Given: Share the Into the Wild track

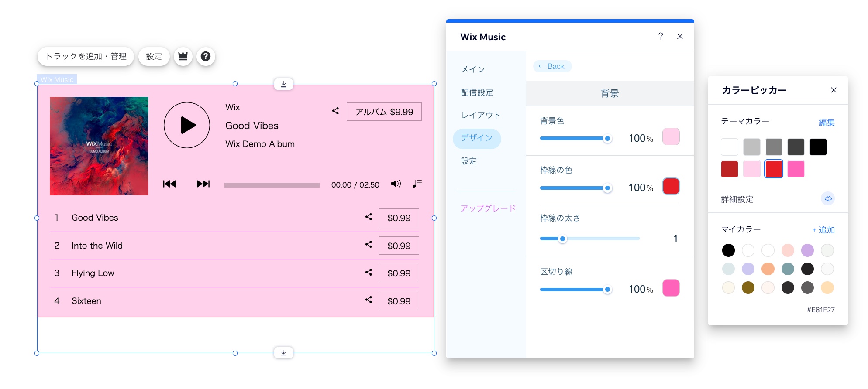Looking at the screenshot, I should (x=369, y=244).
